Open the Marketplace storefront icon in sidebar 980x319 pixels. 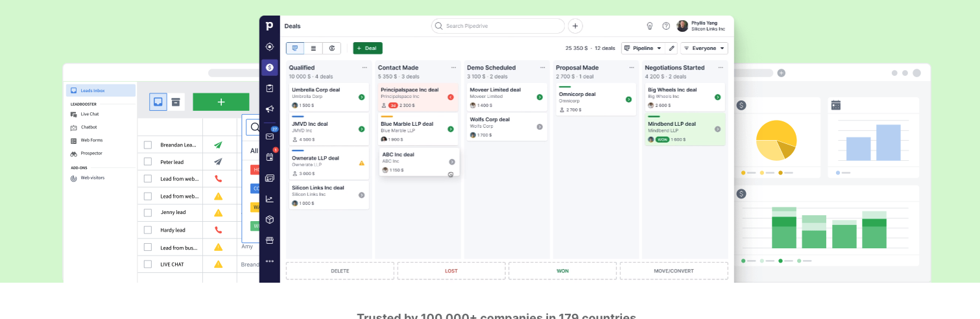[270, 240]
